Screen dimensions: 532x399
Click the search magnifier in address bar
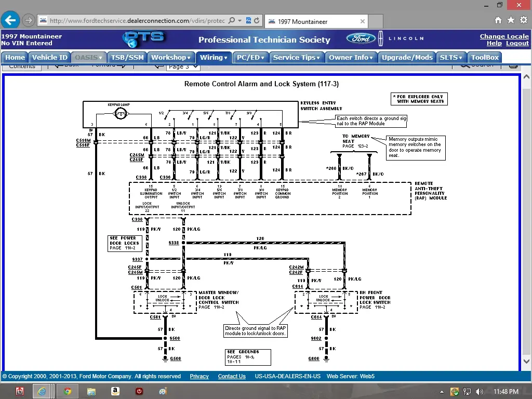coord(231,21)
